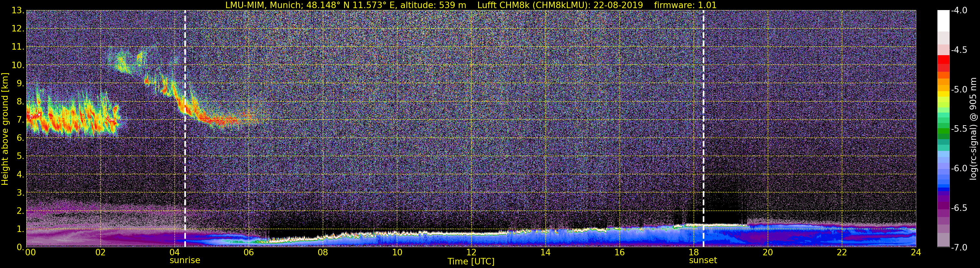This screenshot has height=268, width=980.
Task: Click the 22 tick on the time axis
Action: [x=842, y=253]
